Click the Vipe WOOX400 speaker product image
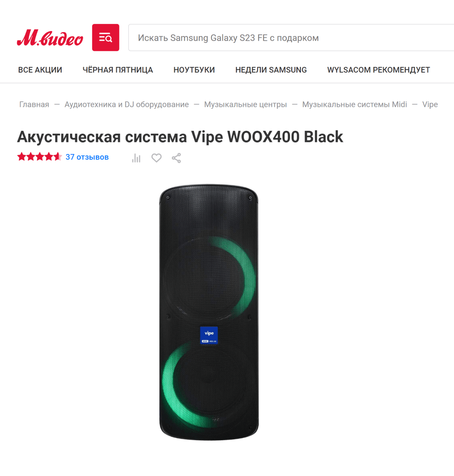Viewport: 454px width, 476px height. point(209,312)
